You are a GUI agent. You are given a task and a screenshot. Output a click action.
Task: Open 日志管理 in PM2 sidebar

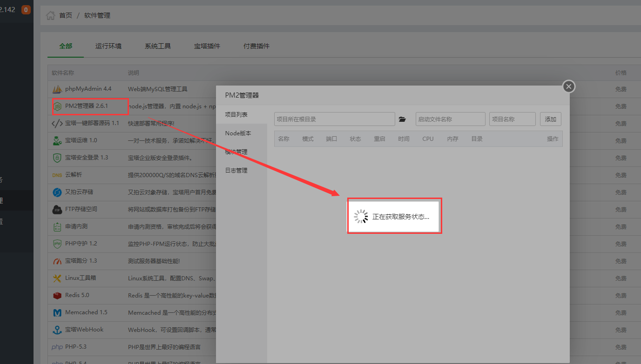point(236,171)
